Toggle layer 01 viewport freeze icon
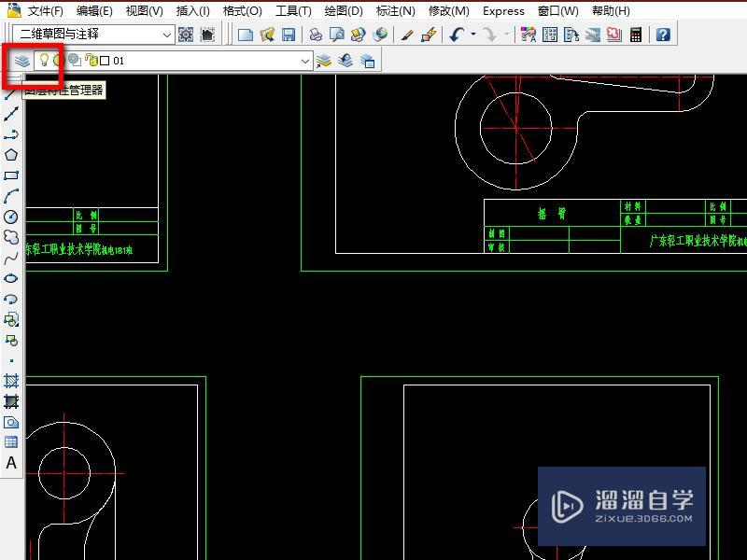The width and height of the screenshot is (747, 560). 74,60
